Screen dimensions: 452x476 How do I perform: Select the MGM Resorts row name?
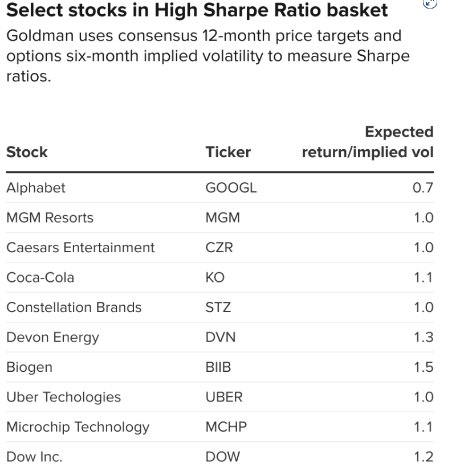[50, 218]
